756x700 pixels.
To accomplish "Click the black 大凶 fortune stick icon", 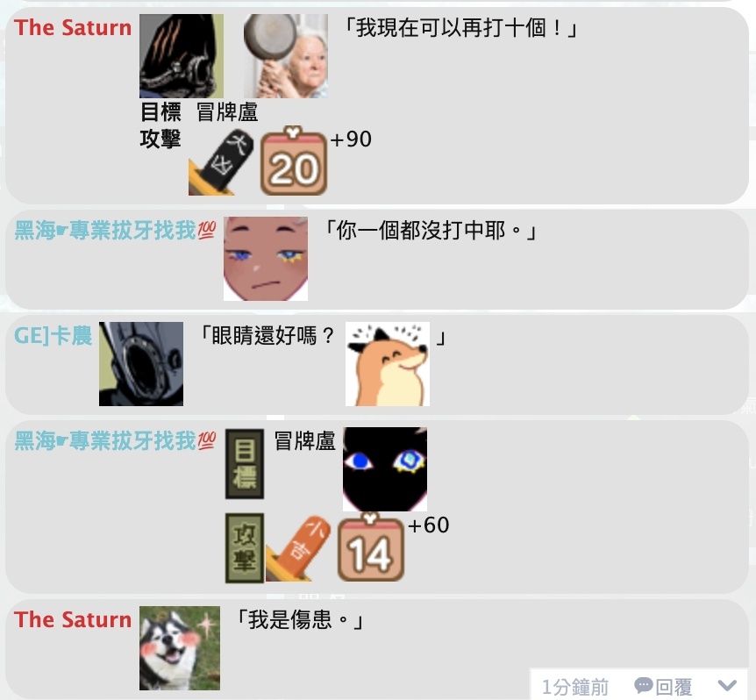I will click(x=221, y=163).
